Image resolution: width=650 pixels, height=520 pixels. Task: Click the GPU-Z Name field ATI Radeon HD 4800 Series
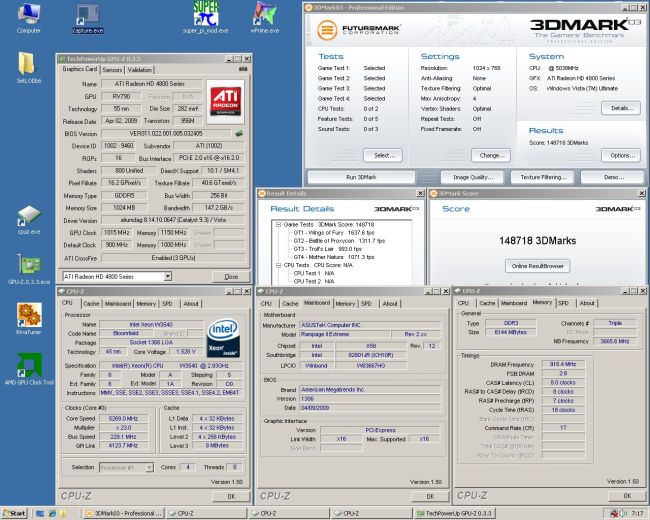coord(150,84)
